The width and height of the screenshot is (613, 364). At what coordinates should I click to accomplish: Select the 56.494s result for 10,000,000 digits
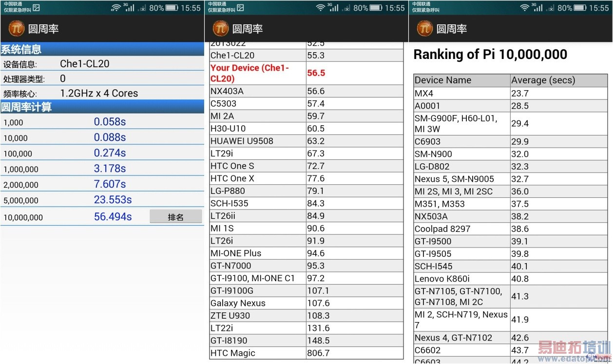113,216
